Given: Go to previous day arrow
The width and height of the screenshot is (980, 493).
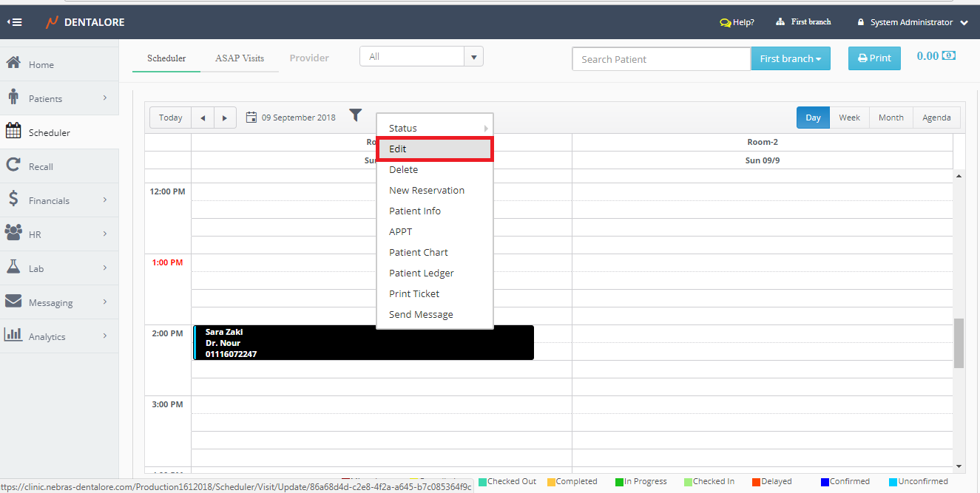Looking at the screenshot, I should point(203,118).
